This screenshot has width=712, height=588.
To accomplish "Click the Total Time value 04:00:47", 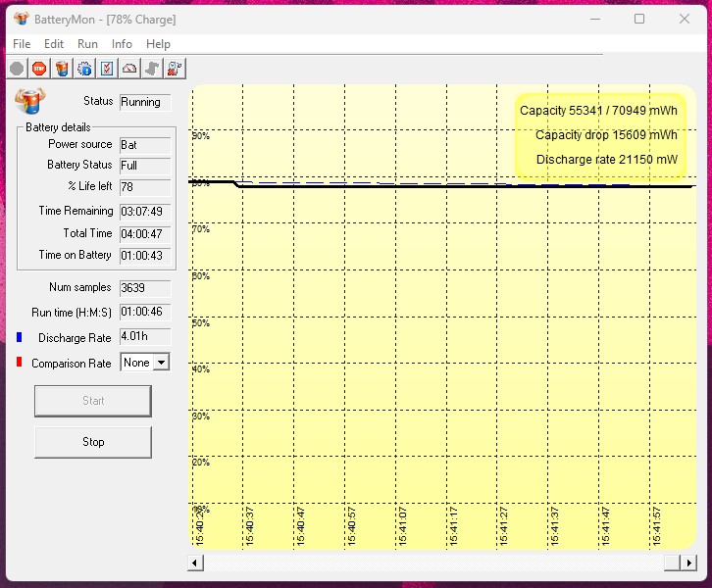I will 145,234.
